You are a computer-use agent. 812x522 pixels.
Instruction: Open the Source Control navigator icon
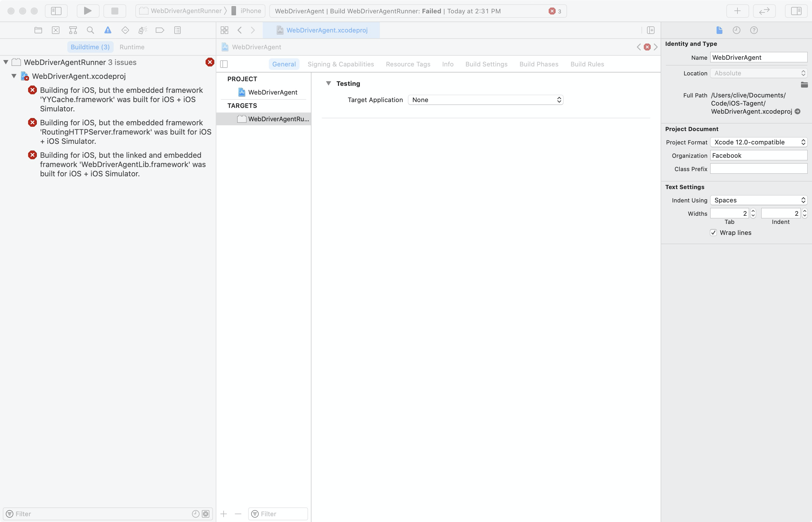point(56,30)
